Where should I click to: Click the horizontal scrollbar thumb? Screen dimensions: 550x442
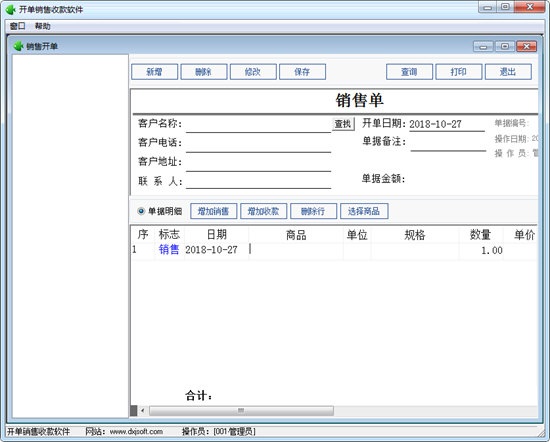point(241,410)
